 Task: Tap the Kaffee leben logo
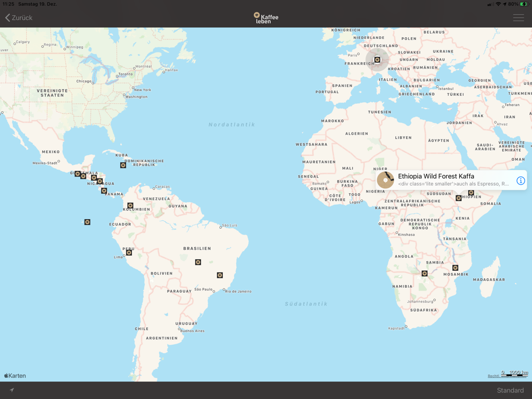pyautogui.click(x=266, y=18)
